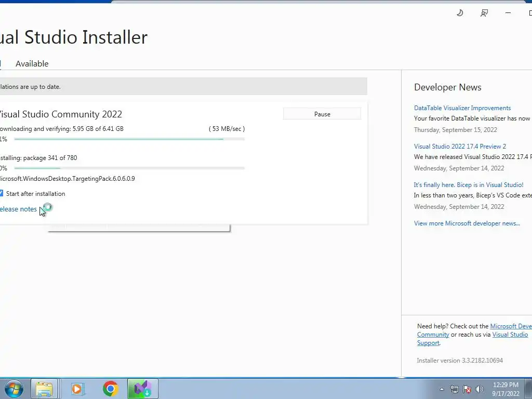Screen dimensions: 532x399
Task: Select 5.95 GB of 6.41 GB text
Action: (98, 129)
